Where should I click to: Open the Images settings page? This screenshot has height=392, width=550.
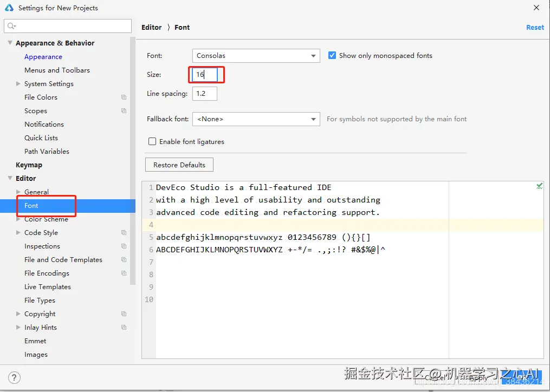tap(36, 355)
